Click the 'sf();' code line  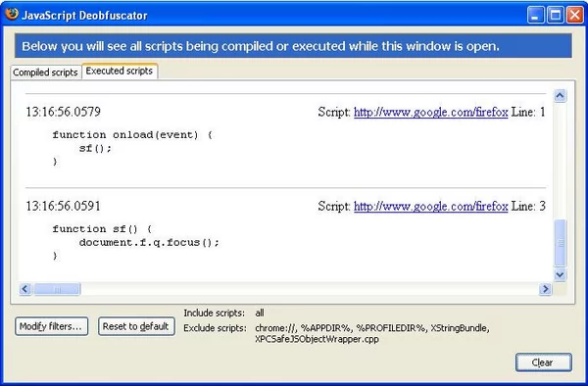[x=95, y=148]
